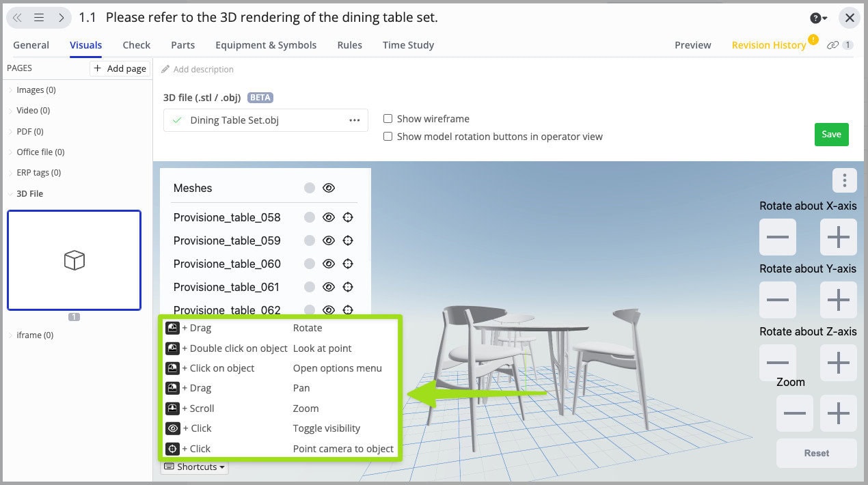Open the Time Study tab
This screenshot has height=485, width=868.
407,44
